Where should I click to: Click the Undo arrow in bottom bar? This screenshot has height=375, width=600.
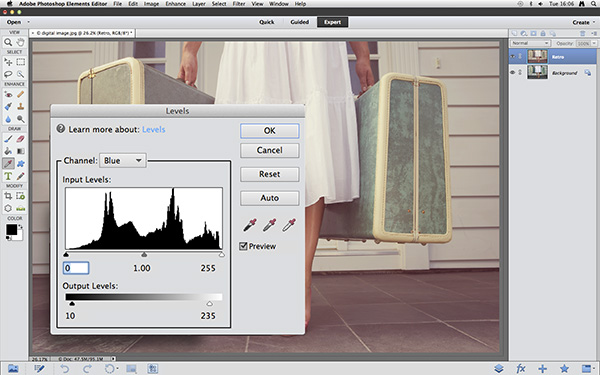(x=65, y=368)
